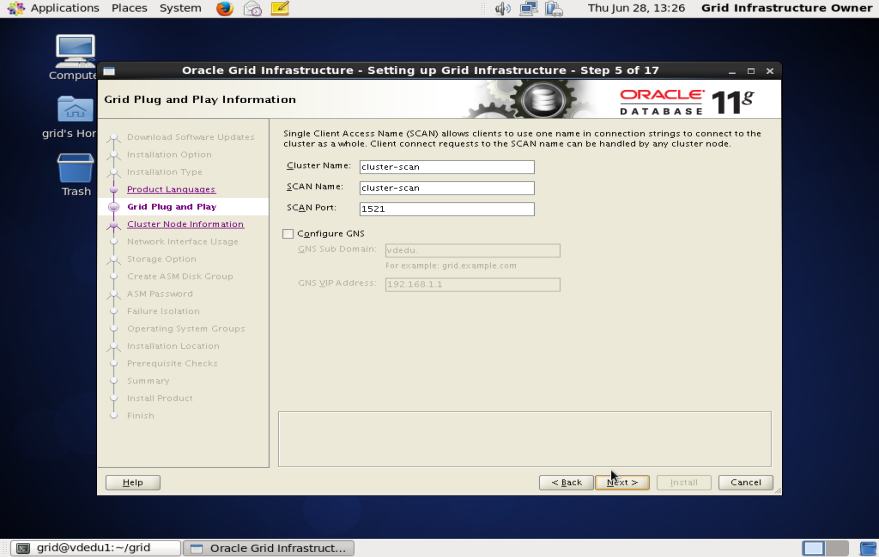Click the volume speaker icon
The image size is (879, 557).
pyautogui.click(x=502, y=8)
